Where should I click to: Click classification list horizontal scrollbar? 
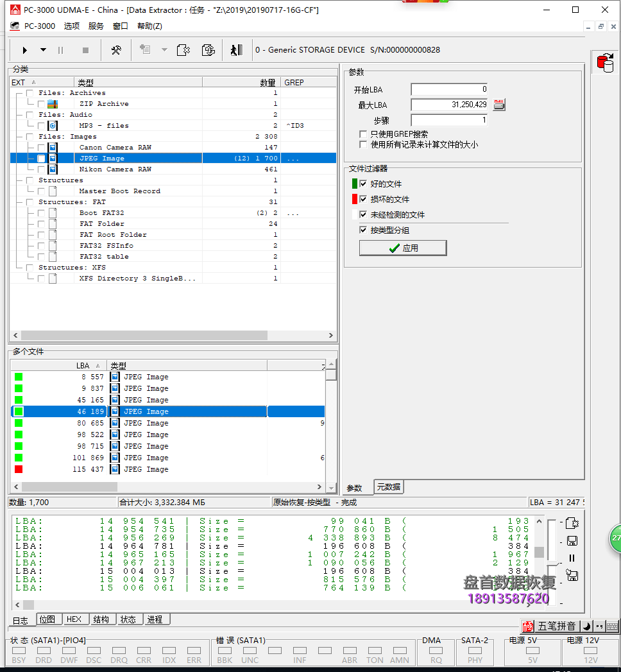pyautogui.click(x=144, y=335)
